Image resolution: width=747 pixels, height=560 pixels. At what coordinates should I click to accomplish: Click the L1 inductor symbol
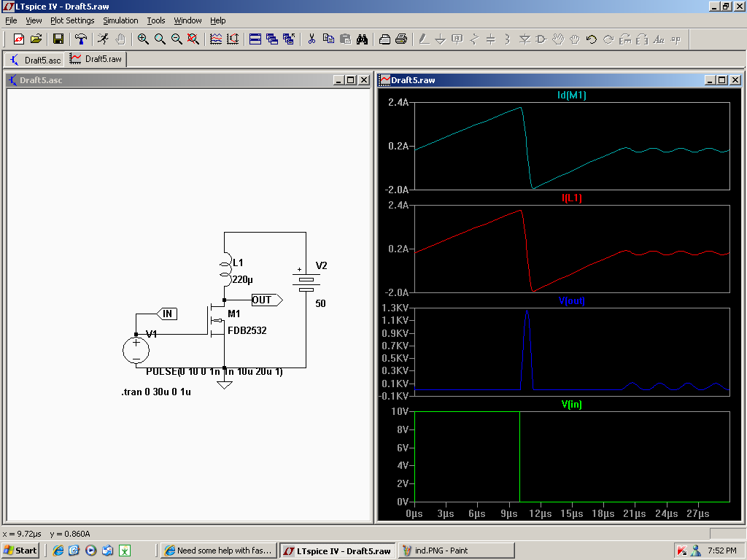(x=225, y=271)
